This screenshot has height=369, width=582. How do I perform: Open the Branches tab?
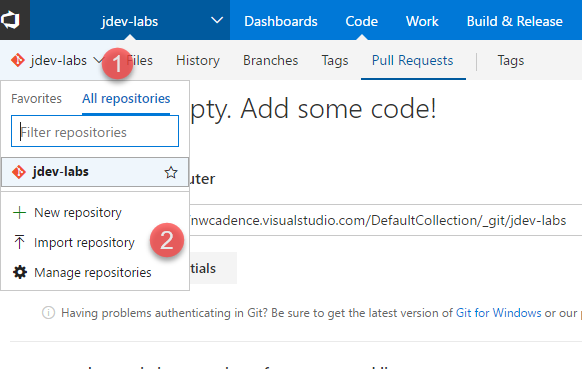pyautogui.click(x=271, y=60)
